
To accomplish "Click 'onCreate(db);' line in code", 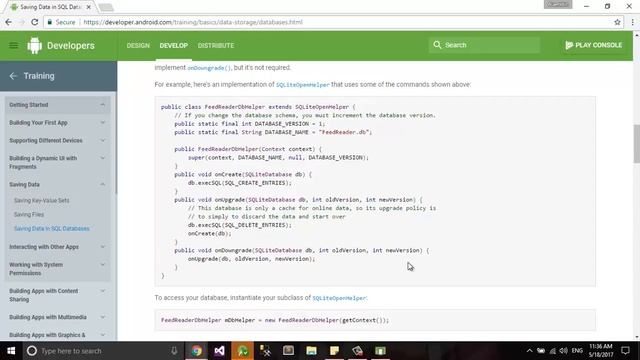I will pos(210,233).
